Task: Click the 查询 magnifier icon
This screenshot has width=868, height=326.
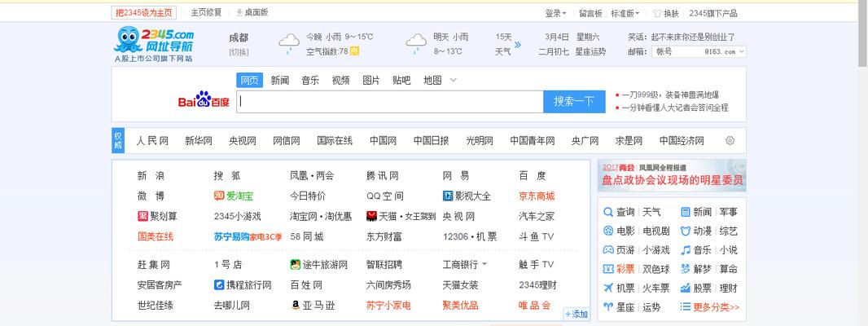Action: click(x=607, y=212)
